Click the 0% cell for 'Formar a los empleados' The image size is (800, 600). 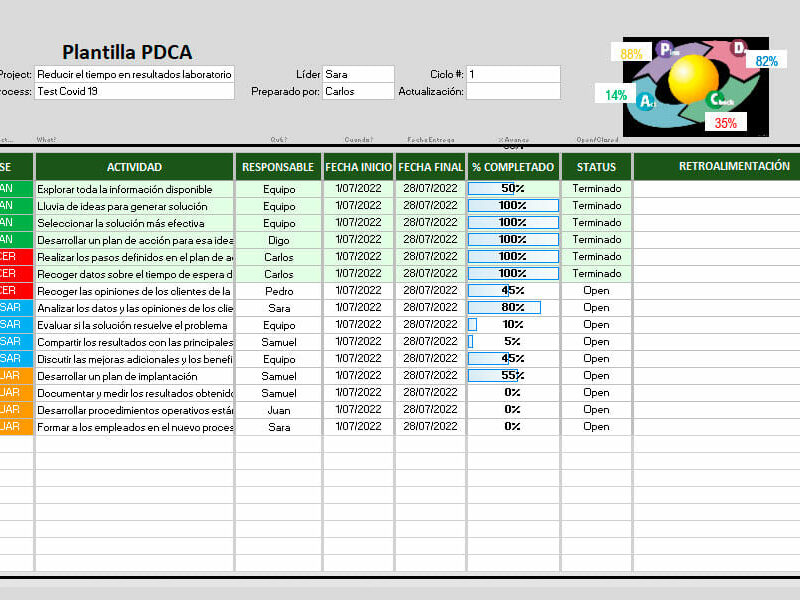[x=513, y=427]
